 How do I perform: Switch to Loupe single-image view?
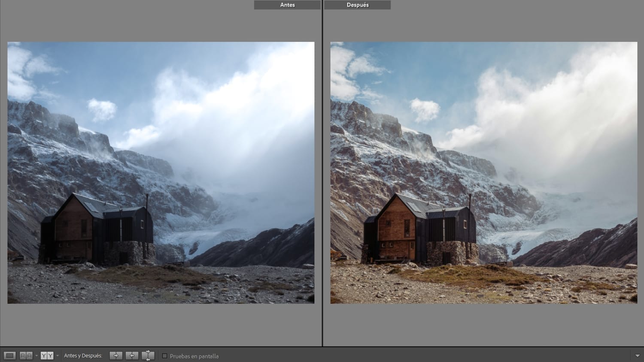coord(9,356)
